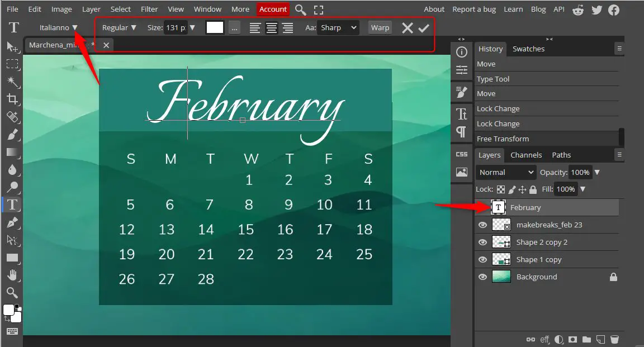Open the Italianno font family dropdown

click(59, 27)
